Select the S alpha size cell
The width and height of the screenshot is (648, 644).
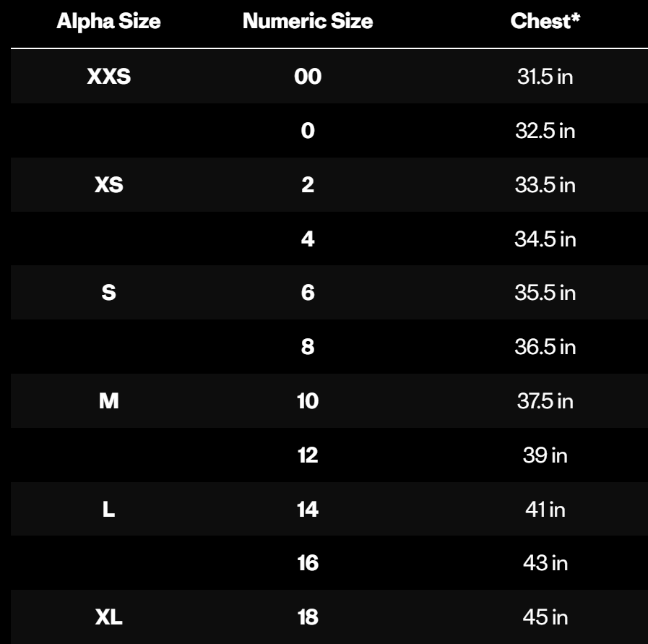(x=108, y=293)
